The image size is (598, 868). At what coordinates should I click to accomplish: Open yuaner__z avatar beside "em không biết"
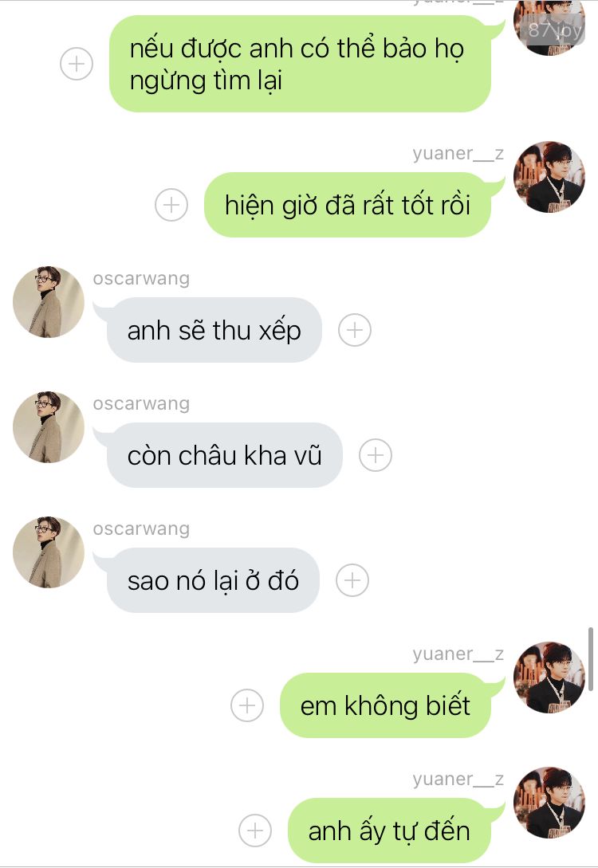[x=549, y=678]
